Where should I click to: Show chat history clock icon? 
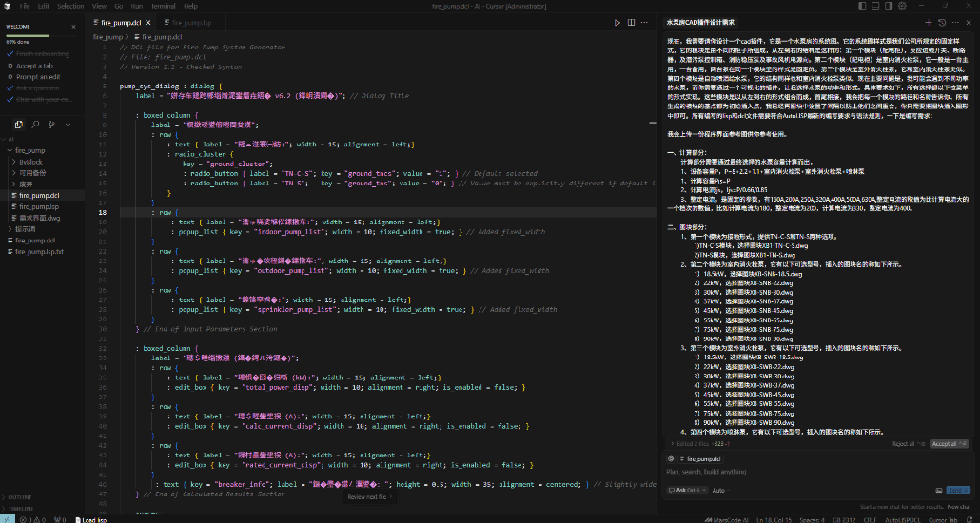tap(942, 21)
